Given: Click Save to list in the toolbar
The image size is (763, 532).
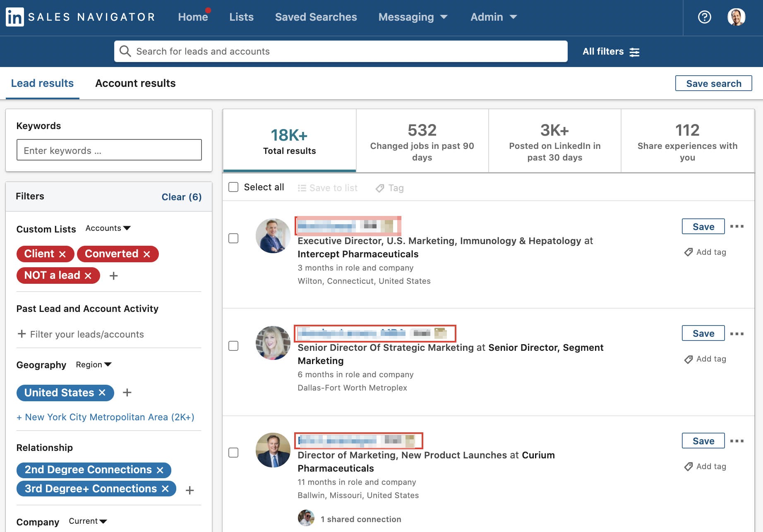Looking at the screenshot, I should pyautogui.click(x=328, y=188).
